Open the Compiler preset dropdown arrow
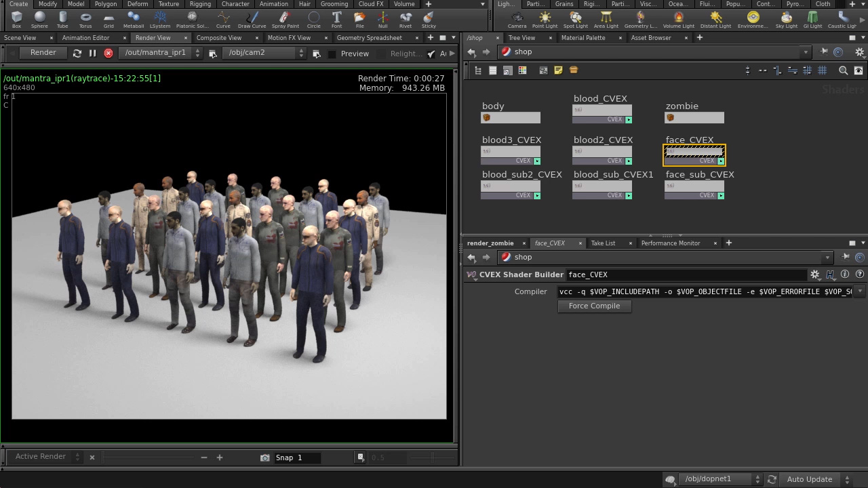 click(860, 291)
